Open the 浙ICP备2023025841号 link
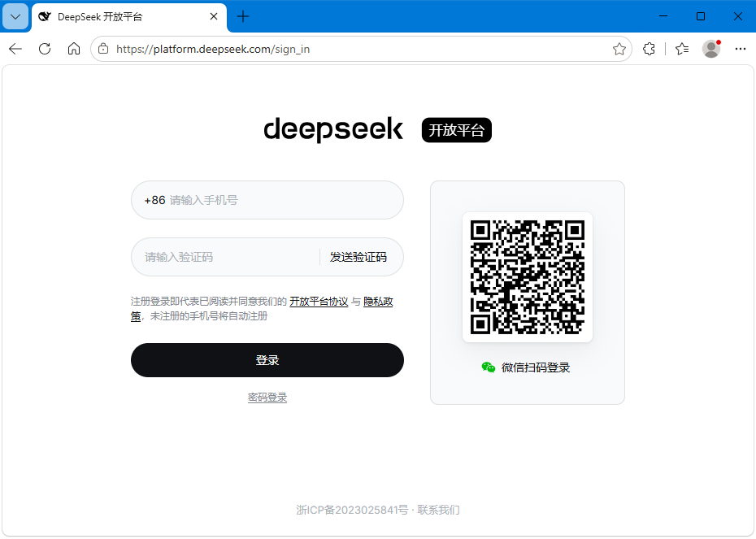This screenshot has width=756, height=539. [352, 510]
